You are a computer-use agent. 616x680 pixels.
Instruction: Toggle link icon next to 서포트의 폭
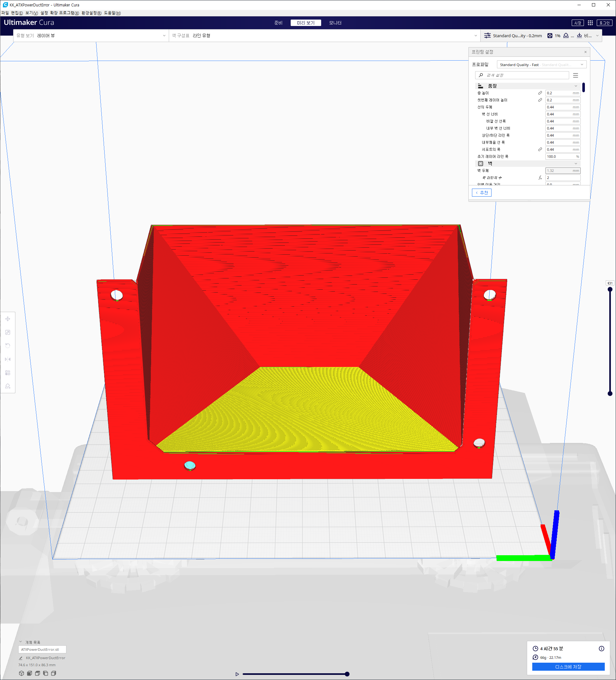coord(540,149)
